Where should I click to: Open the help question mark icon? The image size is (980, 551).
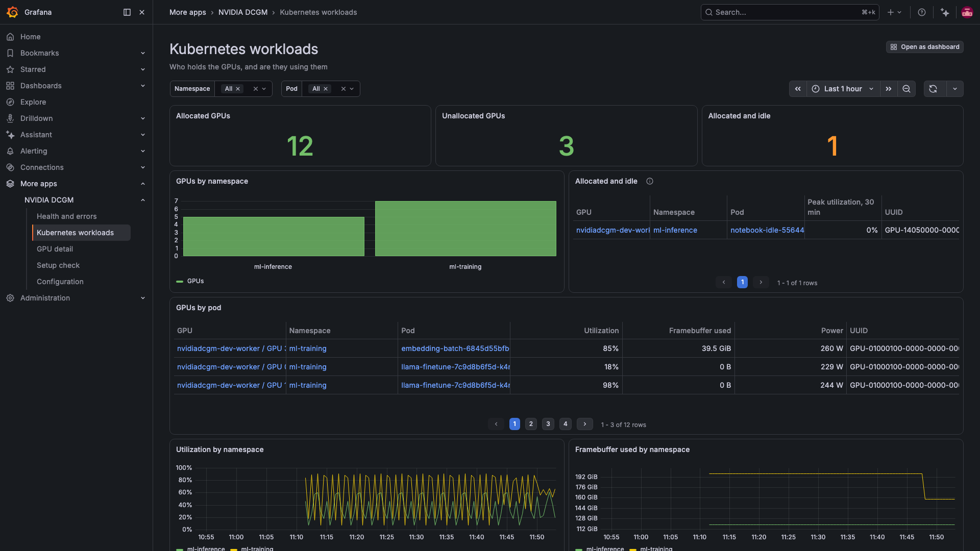pyautogui.click(x=922, y=12)
